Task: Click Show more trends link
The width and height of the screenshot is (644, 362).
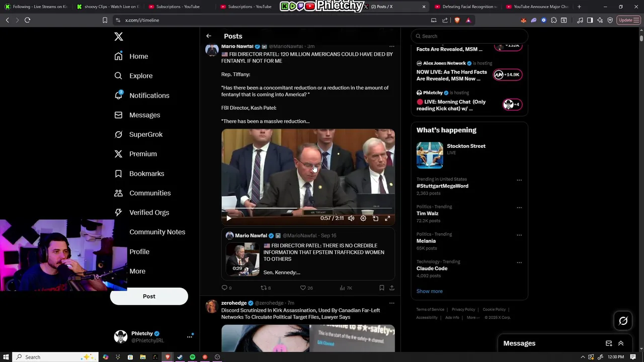Action: tap(429, 291)
